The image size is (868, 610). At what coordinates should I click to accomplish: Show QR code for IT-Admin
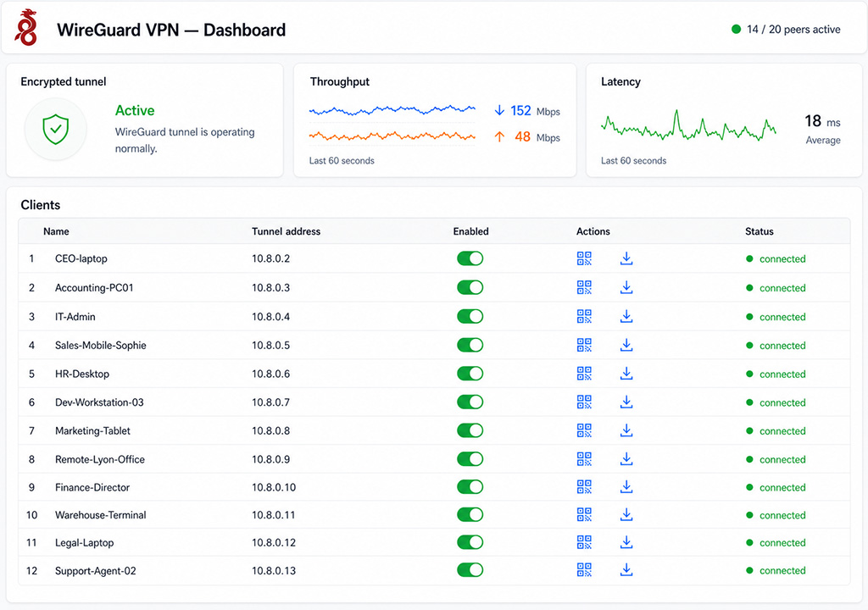tap(584, 316)
